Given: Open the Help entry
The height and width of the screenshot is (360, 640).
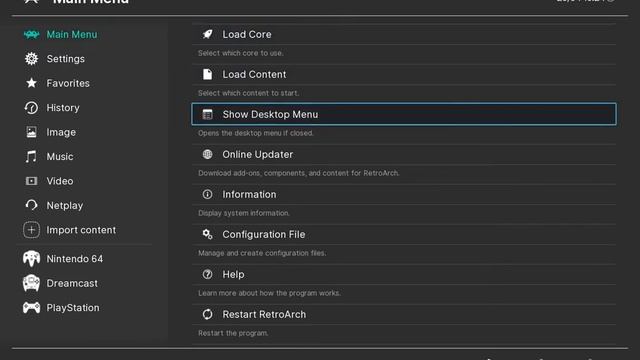Looking at the screenshot, I should pyautogui.click(x=404, y=274).
